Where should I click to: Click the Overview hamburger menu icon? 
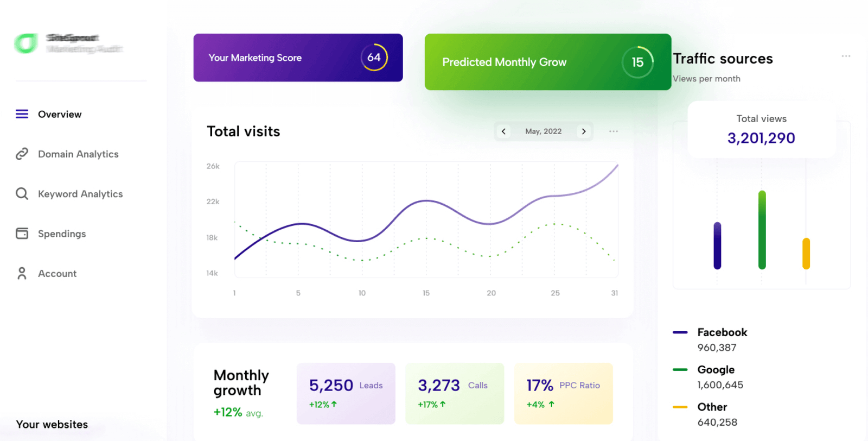pos(22,114)
